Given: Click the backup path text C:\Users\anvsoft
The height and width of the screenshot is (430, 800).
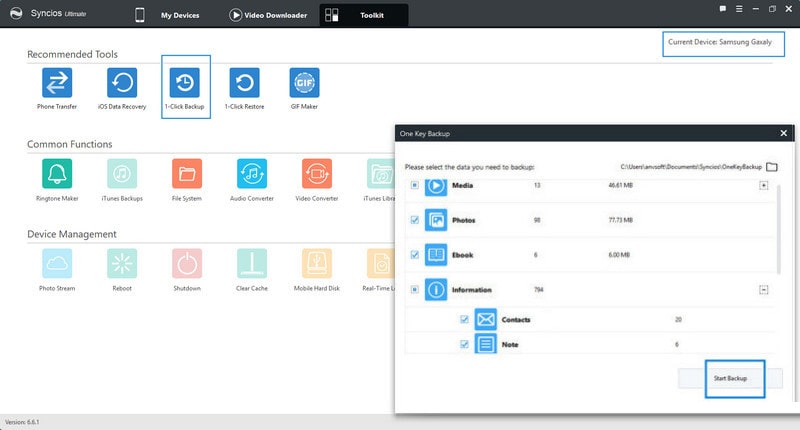Looking at the screenshot, I should 691,167.
